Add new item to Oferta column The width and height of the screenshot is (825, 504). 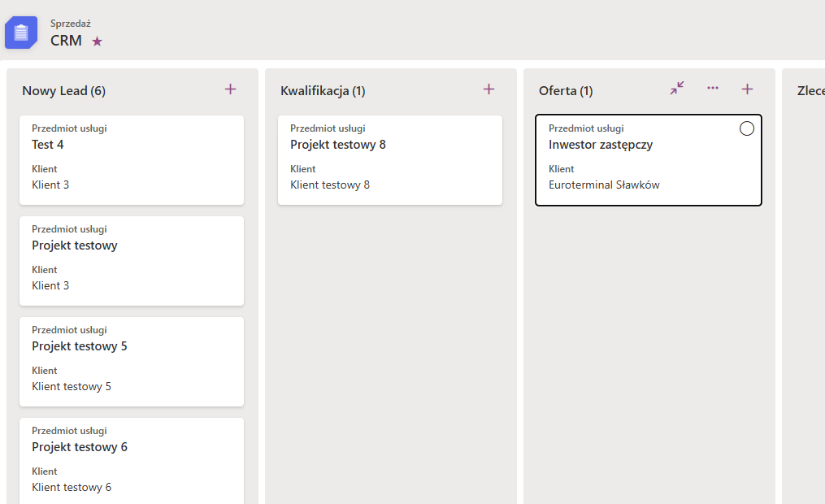coord(748,89)
